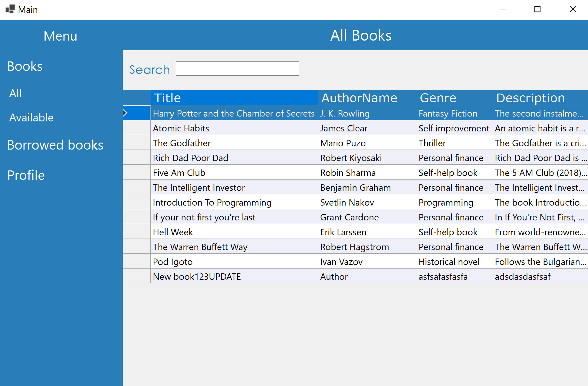Select the Atomic Habits row
Image resolution: width=588 pixels, height=386 pixels.
coord(181,128)
